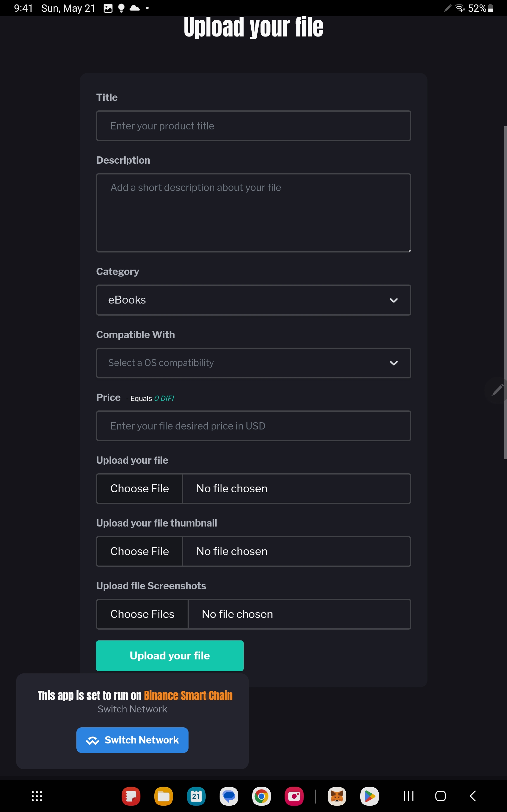Open the Google Play Store icon
Screen dimensions: 507x812
(369, 796)
